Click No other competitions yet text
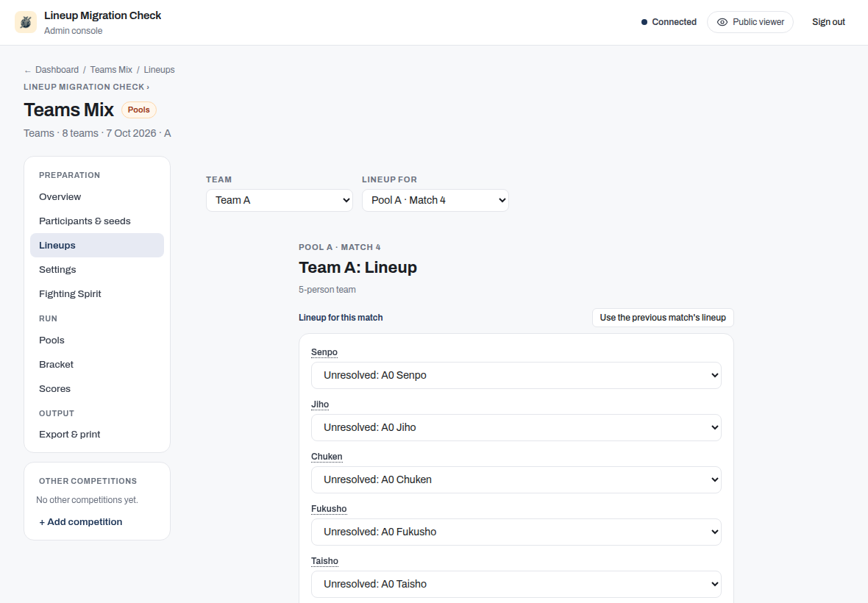This screenshot has height=603, width=868. pos(87,499)
